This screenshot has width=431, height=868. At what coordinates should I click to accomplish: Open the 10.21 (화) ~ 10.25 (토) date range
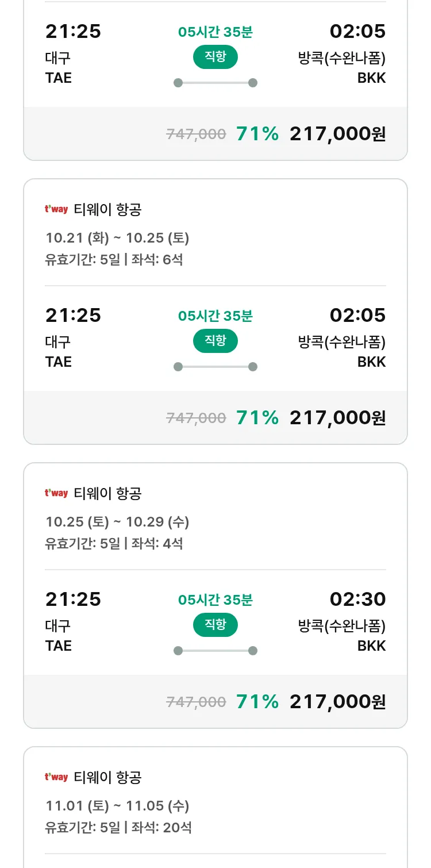click(117, 238)
